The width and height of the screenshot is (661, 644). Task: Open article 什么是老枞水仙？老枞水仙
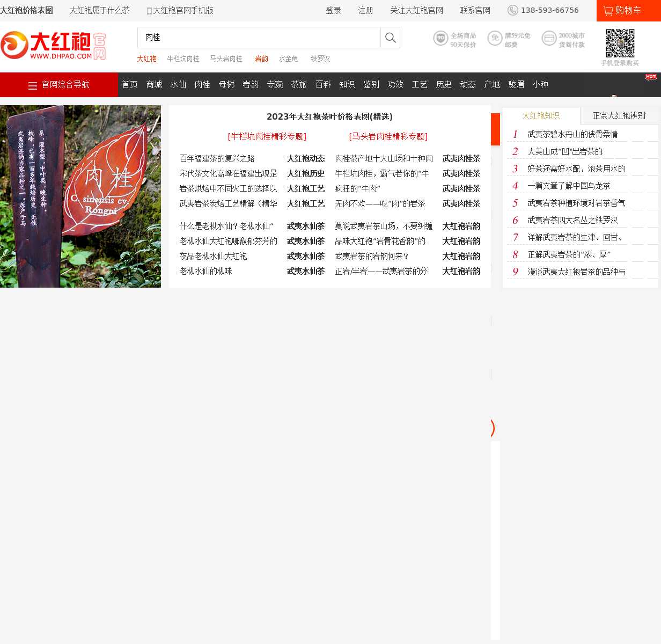[x=226, y=226]
